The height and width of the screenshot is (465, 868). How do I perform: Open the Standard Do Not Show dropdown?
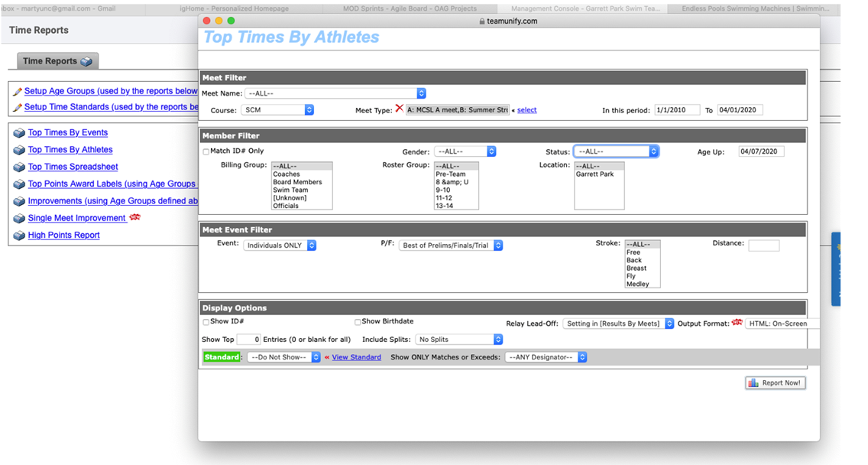pyautogui.click(x=284, y=357)
